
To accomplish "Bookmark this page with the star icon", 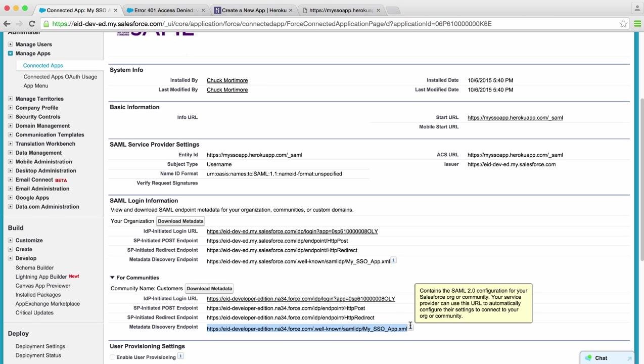I will (623, 24).
